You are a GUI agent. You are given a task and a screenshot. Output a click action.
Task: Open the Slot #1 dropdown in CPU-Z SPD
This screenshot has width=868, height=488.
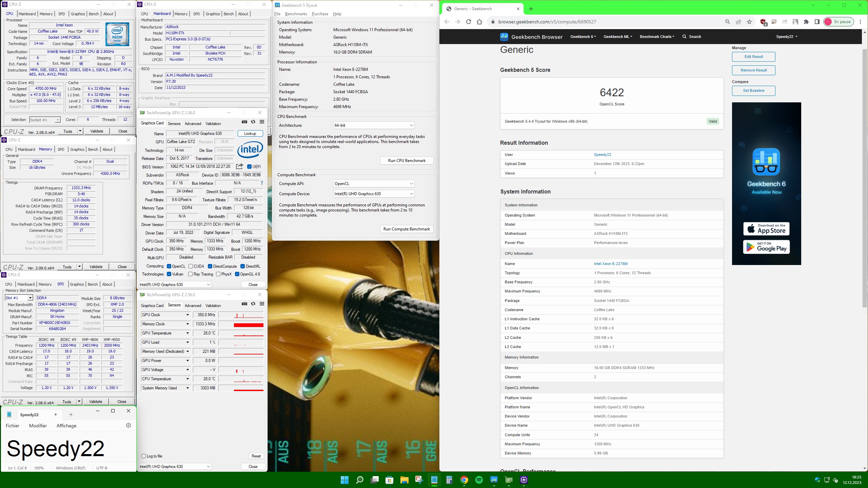point(19,298)
